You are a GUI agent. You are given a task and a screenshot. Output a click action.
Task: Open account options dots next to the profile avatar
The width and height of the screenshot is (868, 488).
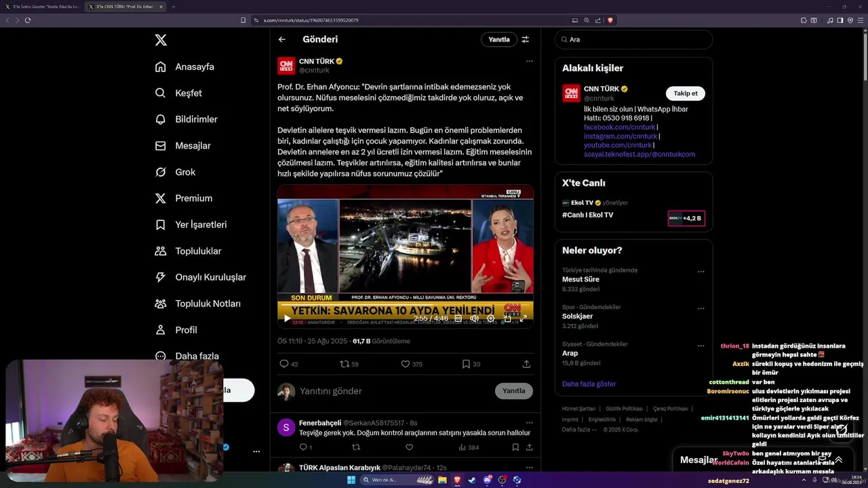coord(256,451)
